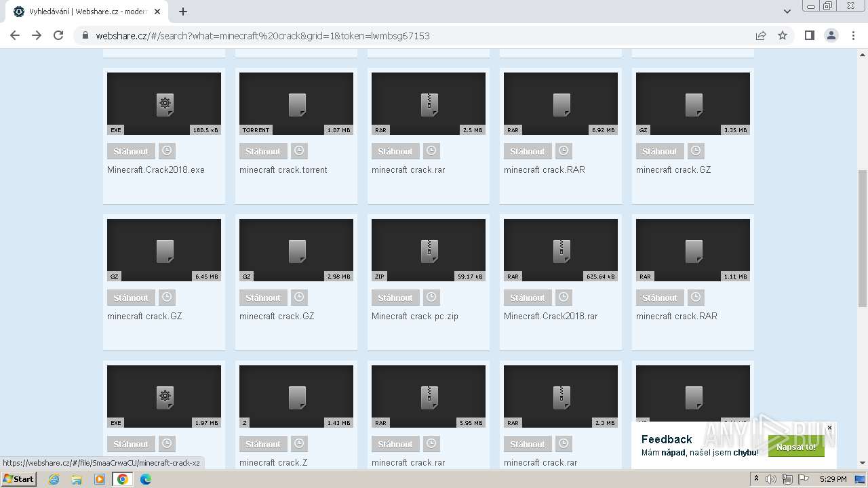This screenshot has width=868, height=488.
Task: Click the clock icon under minecraft crack.torrent
Action: point(299,151)
